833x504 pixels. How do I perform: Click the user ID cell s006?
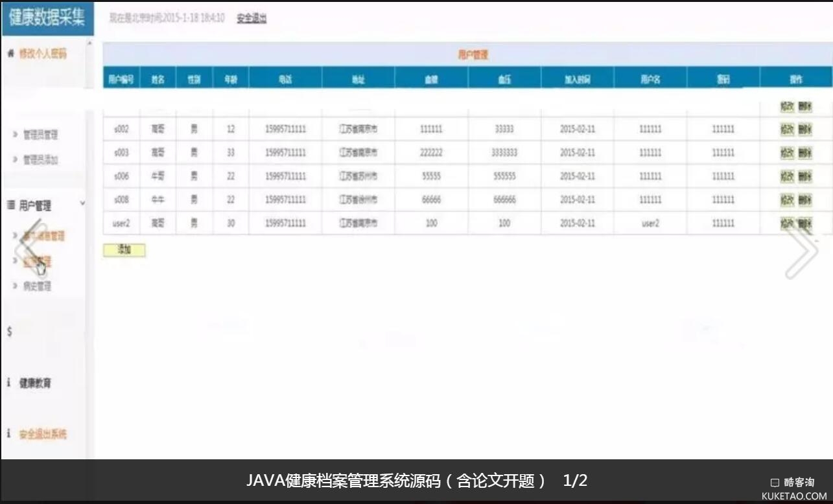[x=121, y=176]
